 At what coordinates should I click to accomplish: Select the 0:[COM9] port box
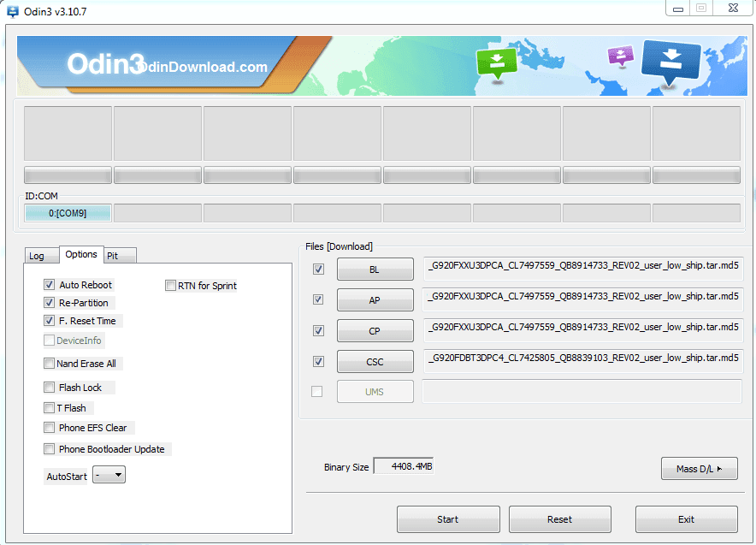point(68,213)
